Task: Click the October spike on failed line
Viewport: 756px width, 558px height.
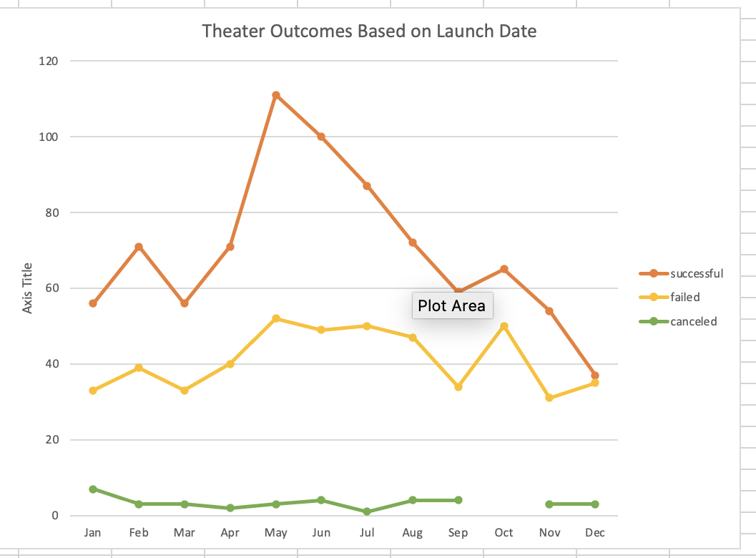Action: (x=504, y=325)
